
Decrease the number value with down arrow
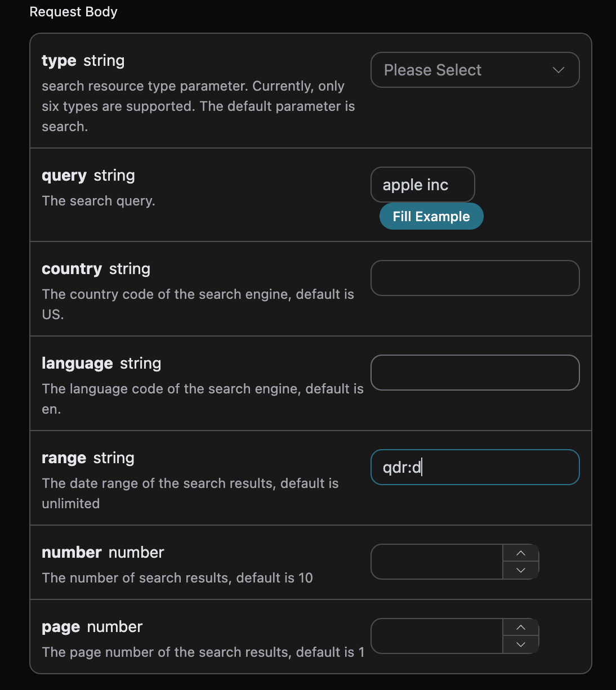tap(521, 570)
